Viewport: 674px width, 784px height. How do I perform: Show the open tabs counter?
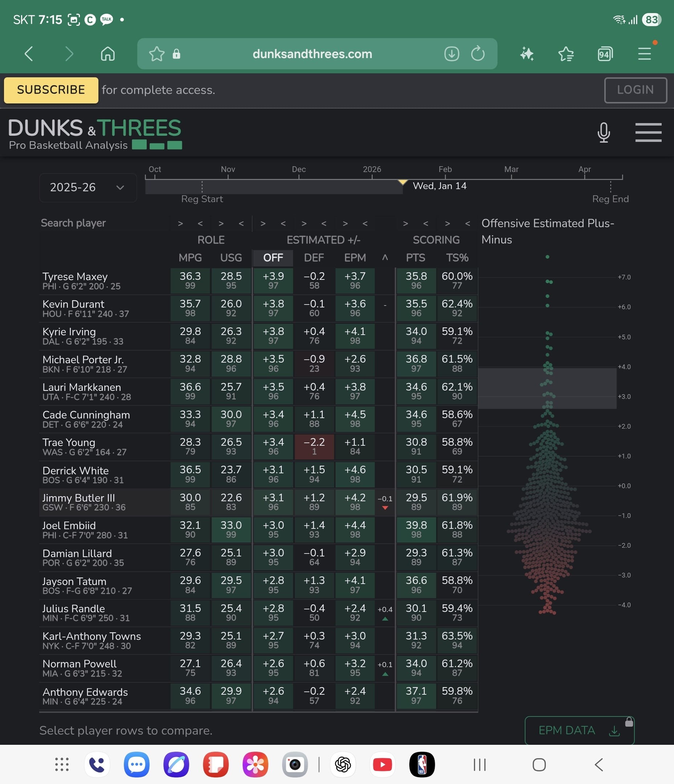click(605, 54)
